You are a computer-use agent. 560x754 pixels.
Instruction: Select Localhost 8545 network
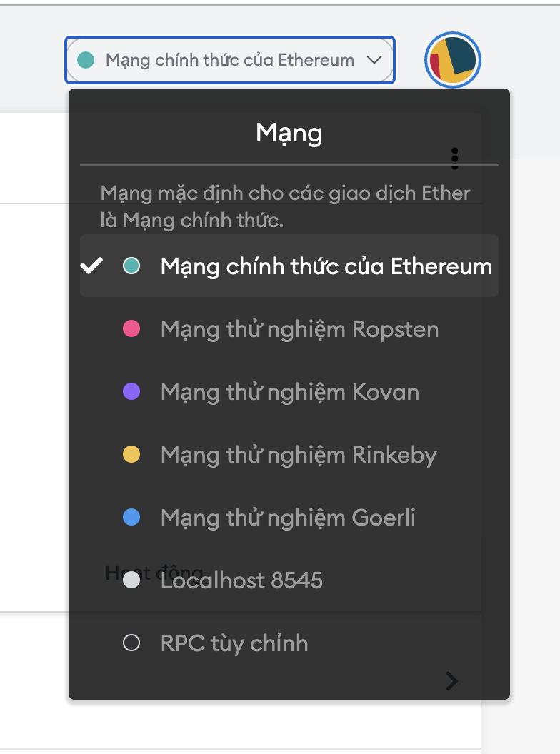point(241,580)
